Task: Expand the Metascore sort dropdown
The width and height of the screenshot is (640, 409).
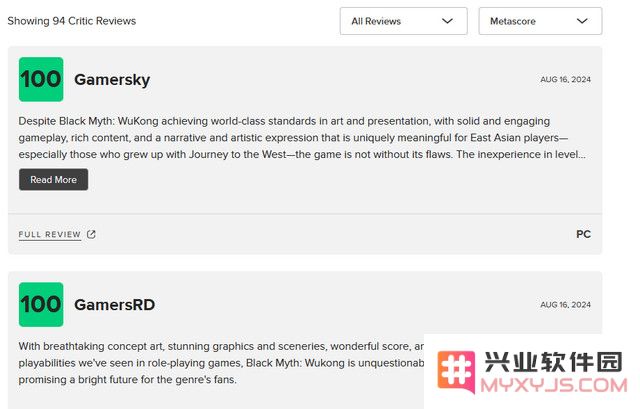Action: coord(540,21)
